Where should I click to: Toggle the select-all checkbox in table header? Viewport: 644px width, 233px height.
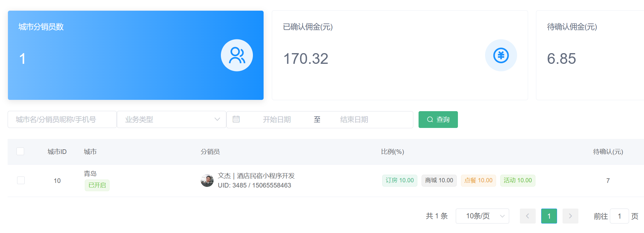tap(20, 151)
